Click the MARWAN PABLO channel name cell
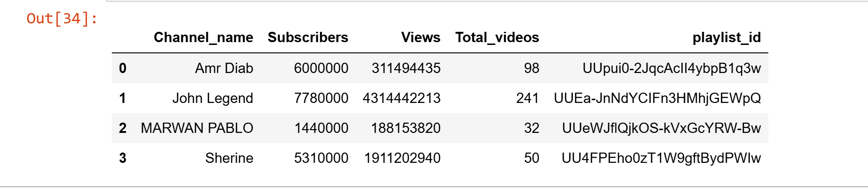 [197, 128]
